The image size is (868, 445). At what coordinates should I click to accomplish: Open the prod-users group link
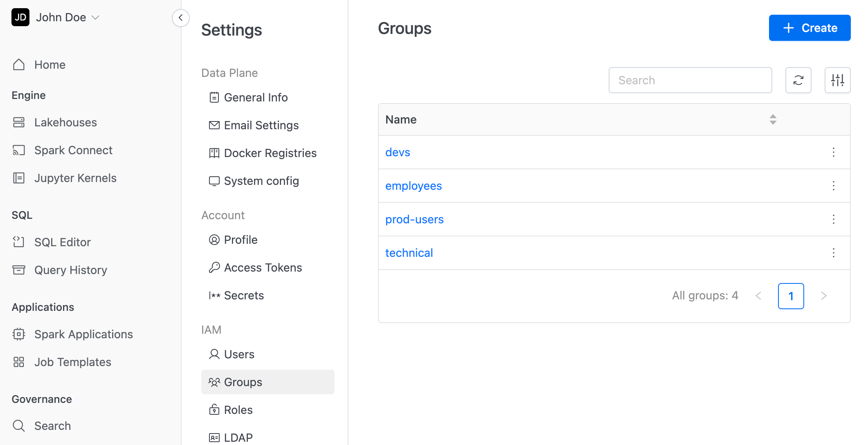[414, 219]
